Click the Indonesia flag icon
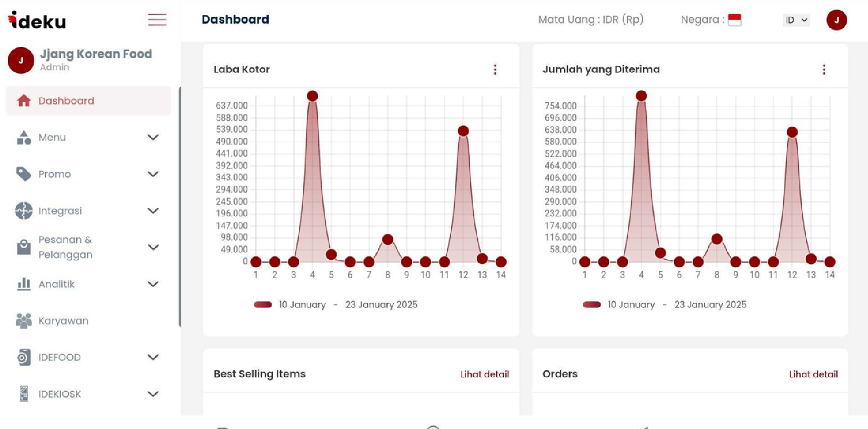868x429 pixels. pos(735,20)
